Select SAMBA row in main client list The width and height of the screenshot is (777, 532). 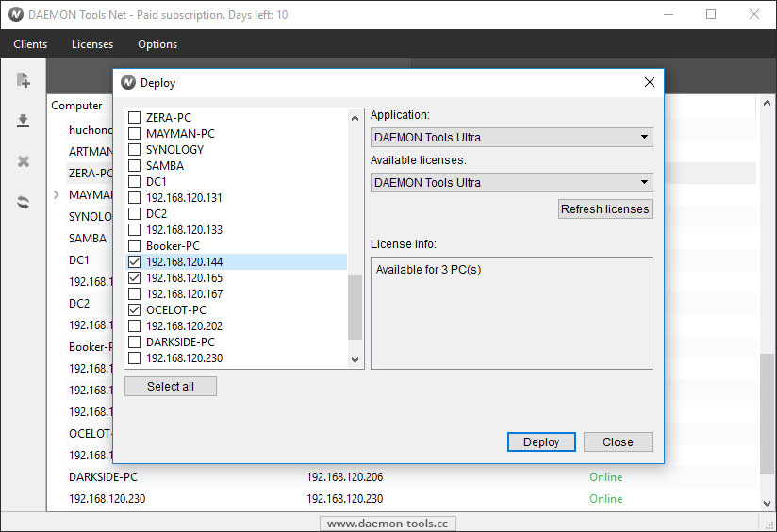click(x=88, y=239)
